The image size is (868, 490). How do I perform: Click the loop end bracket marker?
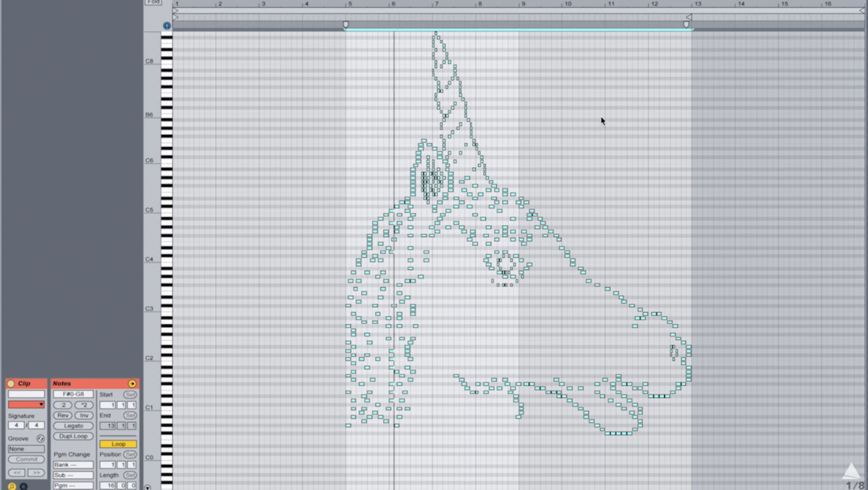point(686,24)
